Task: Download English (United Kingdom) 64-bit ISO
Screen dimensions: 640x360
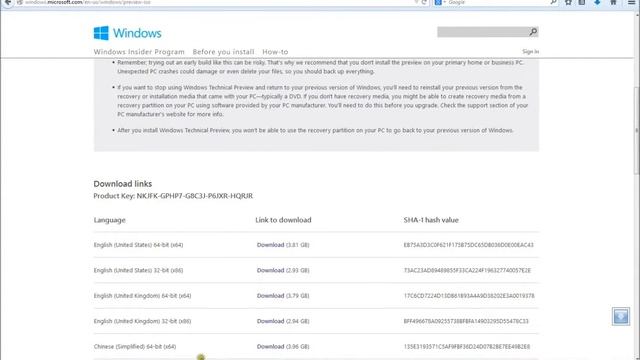Action: [x=270, y=296]
